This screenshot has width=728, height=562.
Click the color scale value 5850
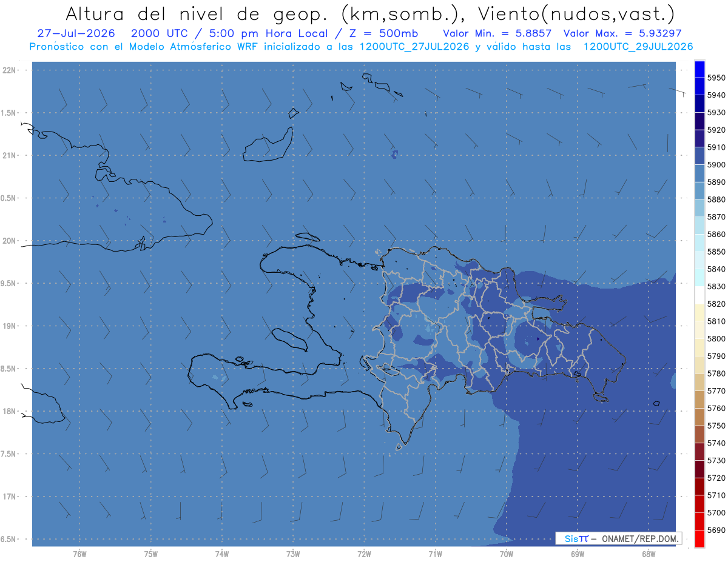(716, 252)
